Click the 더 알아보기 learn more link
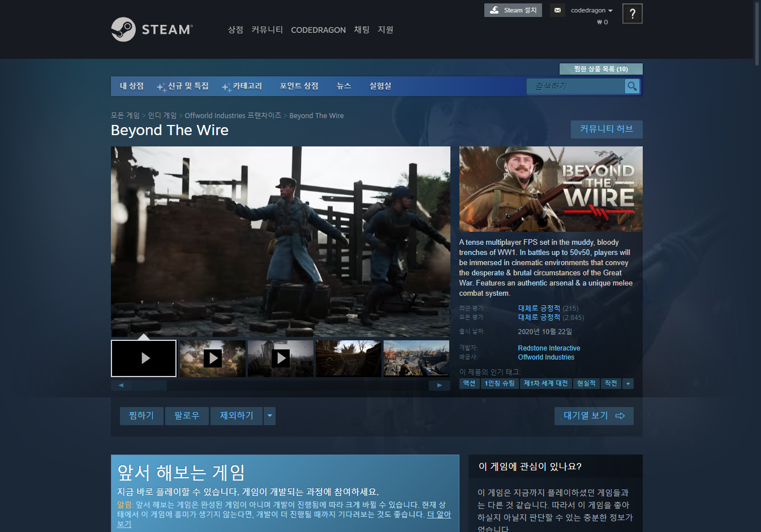Viewport: 761px width, 532px height. 438,515
